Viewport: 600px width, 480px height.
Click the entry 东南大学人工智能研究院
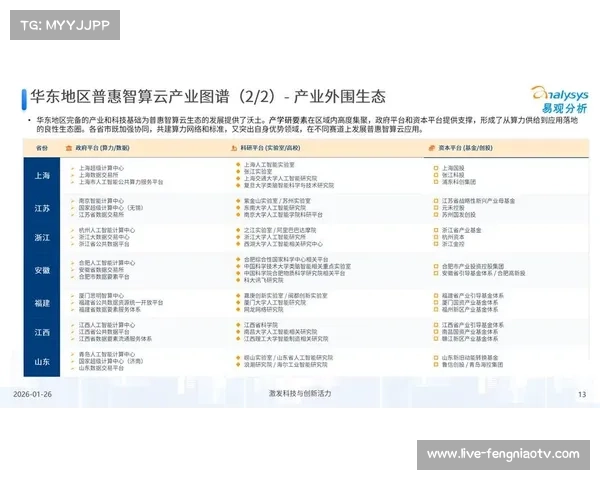point(275,208)
